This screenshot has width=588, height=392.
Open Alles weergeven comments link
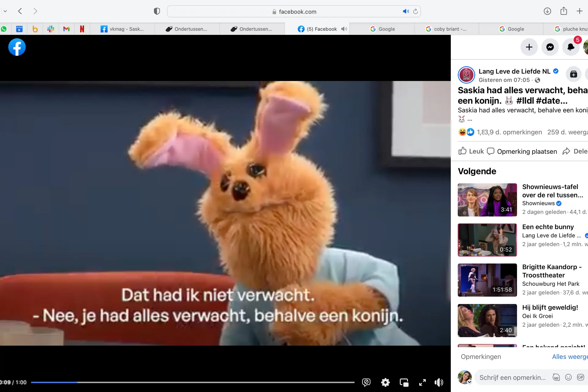tap(570, 356)
